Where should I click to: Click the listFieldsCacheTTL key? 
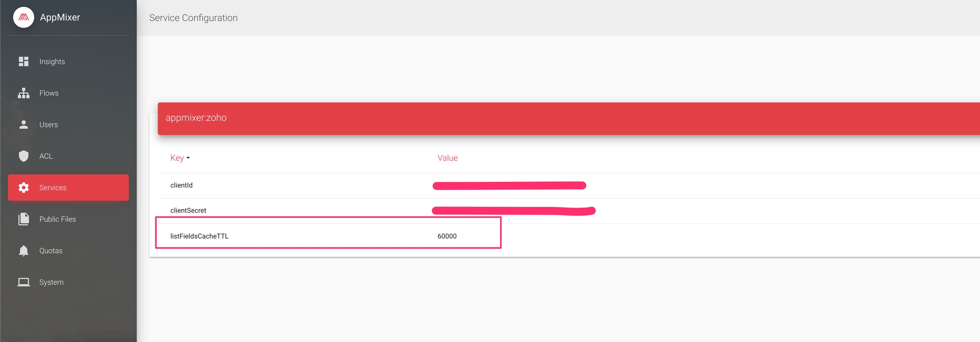[199, 236]
